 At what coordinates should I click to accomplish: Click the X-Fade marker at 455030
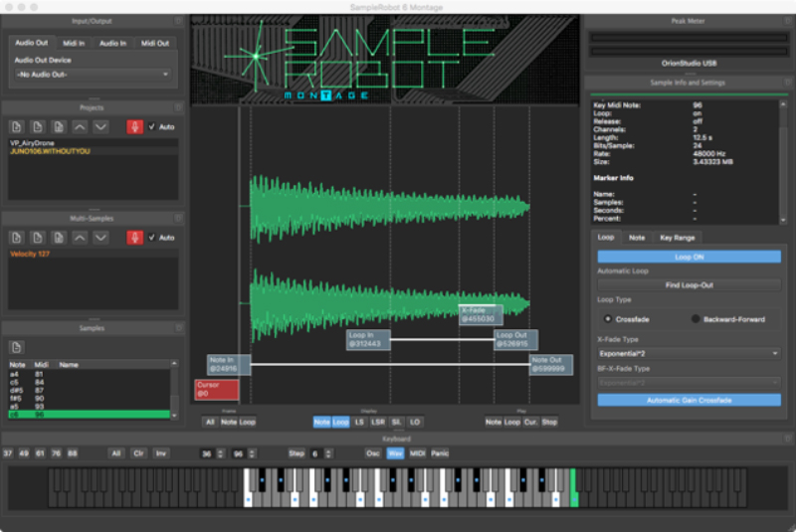click(x=481, y=314)
